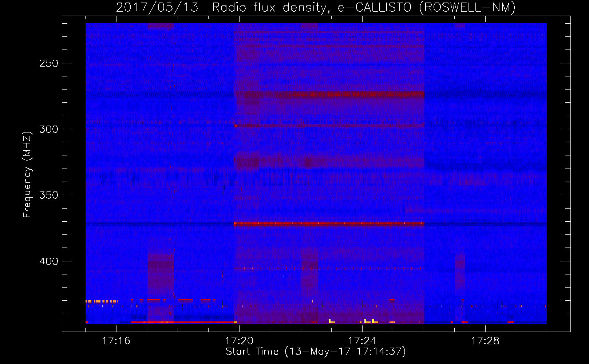Screen dimensions: 589x364
Task: Select the '400' frequency axis label
Action: pyautogui.click(x=49, y=261)
